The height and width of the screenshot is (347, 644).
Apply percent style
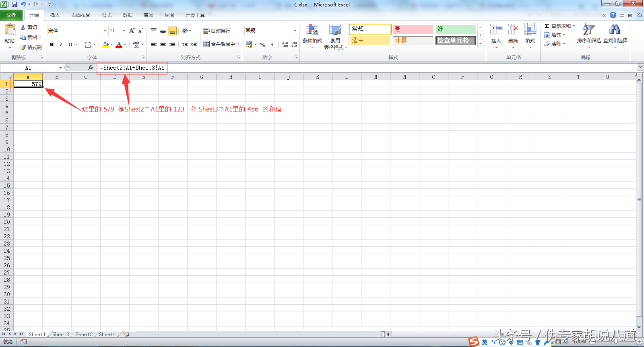coord(262,45)
